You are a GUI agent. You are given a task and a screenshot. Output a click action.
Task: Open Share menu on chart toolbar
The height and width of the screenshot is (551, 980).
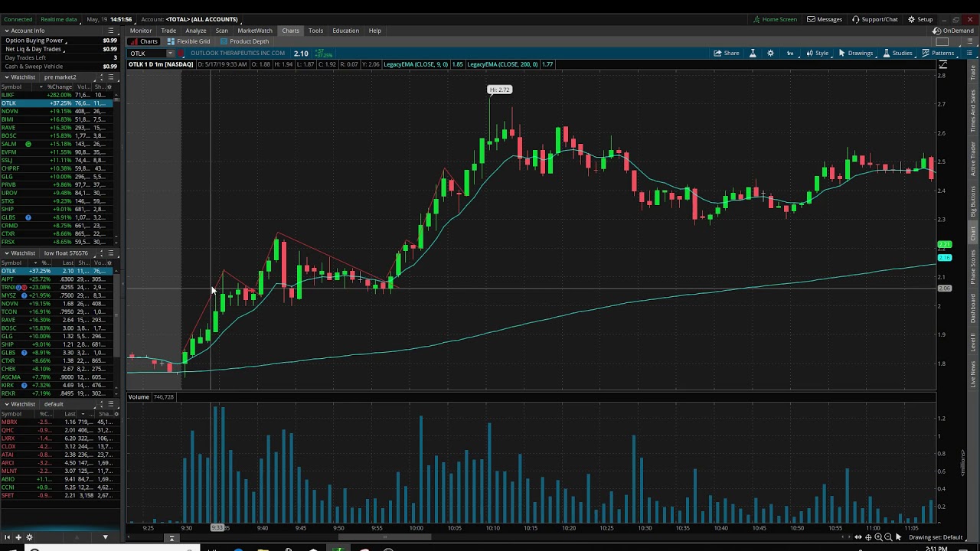click(727, 53)
